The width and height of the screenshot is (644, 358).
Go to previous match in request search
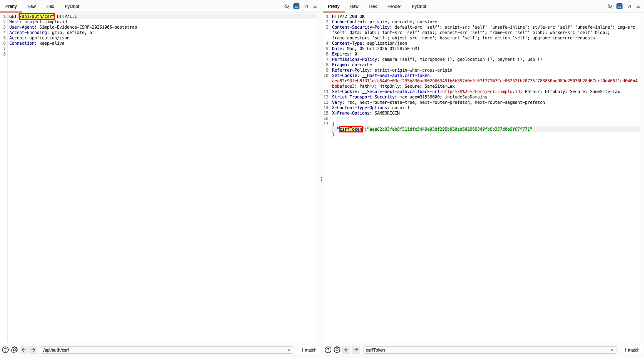point(24,350)
